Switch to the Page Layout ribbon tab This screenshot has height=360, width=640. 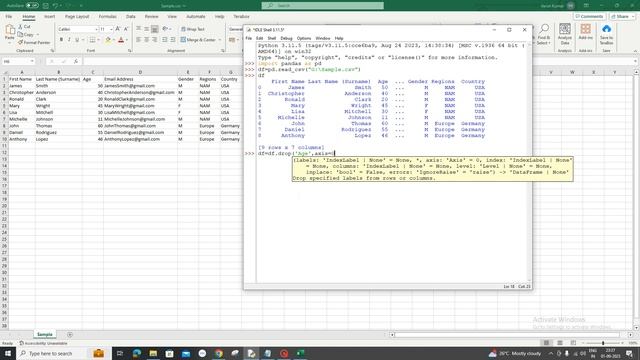(77, 16)
